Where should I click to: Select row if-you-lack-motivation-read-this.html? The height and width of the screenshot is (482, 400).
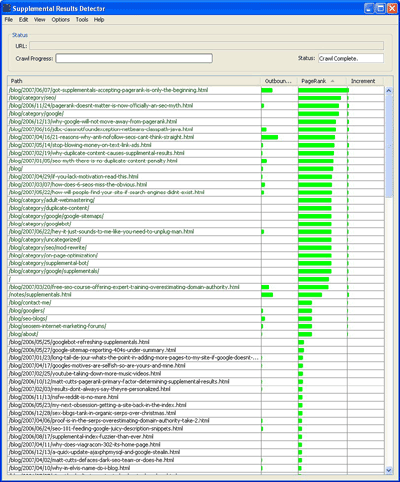tap(196, 177)
